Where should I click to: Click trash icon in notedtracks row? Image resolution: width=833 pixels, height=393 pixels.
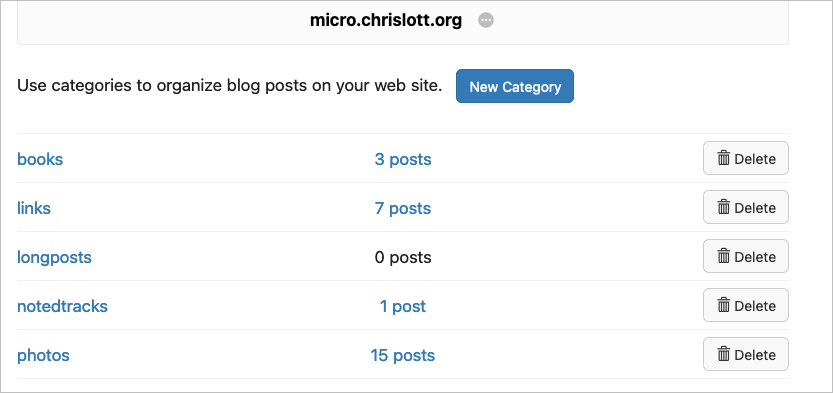[724, 305]
